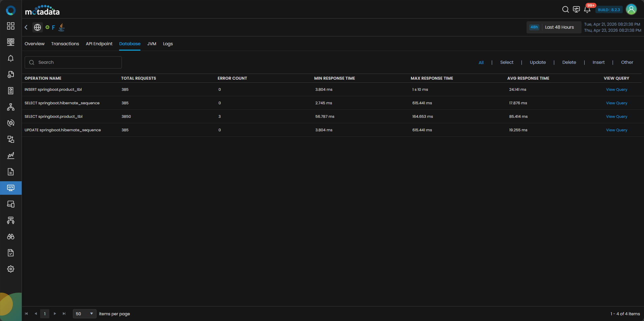Sort by TOTAL REQUESTS column header

point(139,78)
